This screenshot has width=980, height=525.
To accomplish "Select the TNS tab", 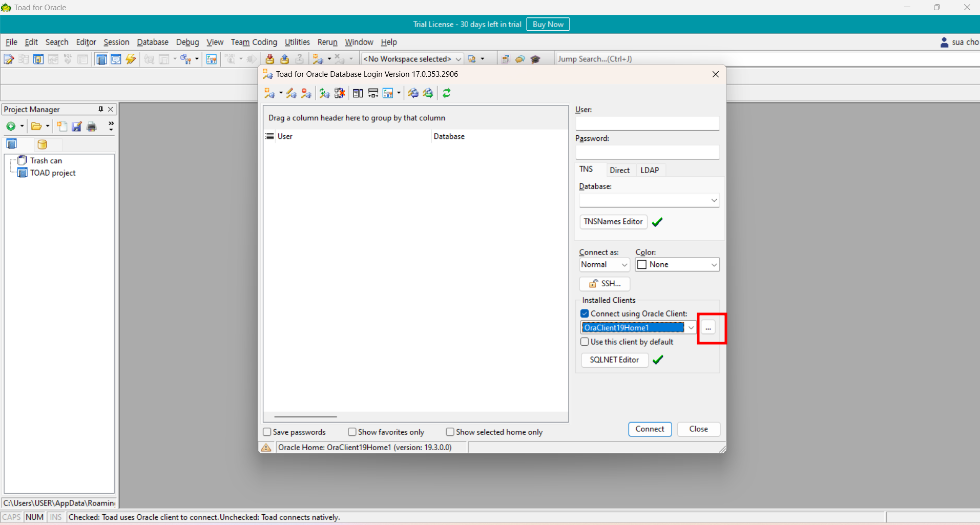I will click(x=586, y=169).
